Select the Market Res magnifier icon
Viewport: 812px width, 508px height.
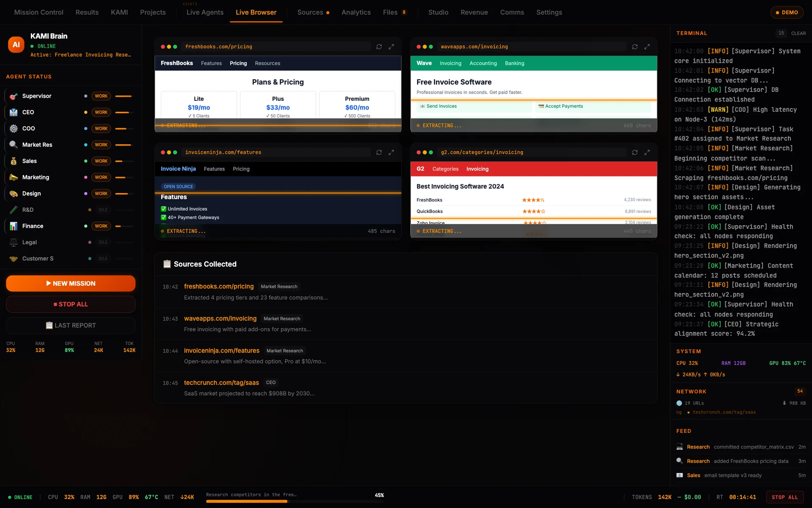pos(14,145)
